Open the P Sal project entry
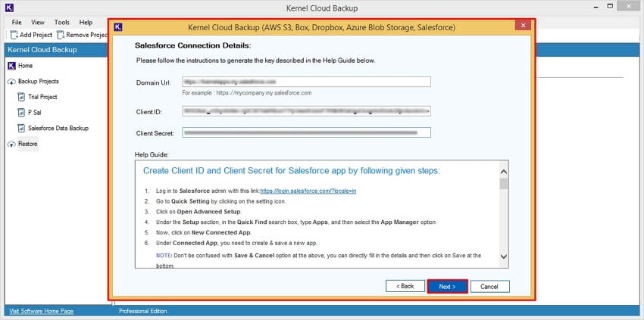The image size is (644, 320). tap(35, 113)
